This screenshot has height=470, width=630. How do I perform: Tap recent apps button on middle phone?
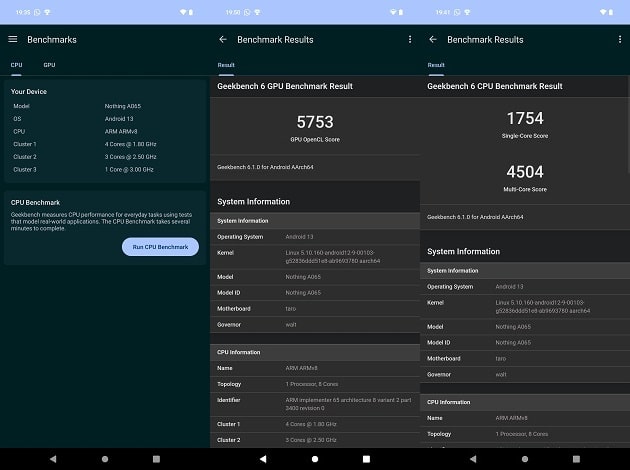point(366,459)
